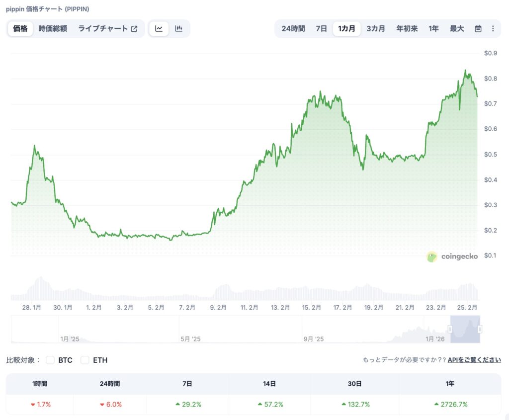Switch to candlestick chart view icon
Screen dimensions: 509x420
[x=178, y=29]
